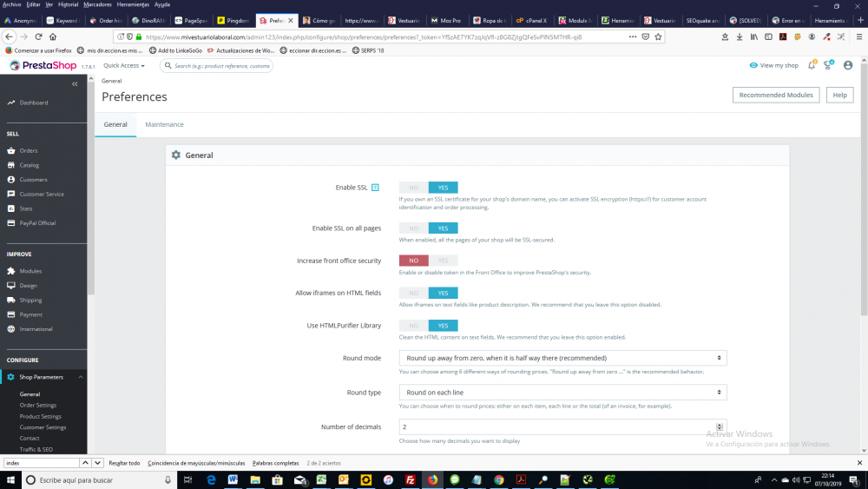The height and width of the screenshot is (489, 868).
Task: Open Stats chart icon
Action: 11,208
